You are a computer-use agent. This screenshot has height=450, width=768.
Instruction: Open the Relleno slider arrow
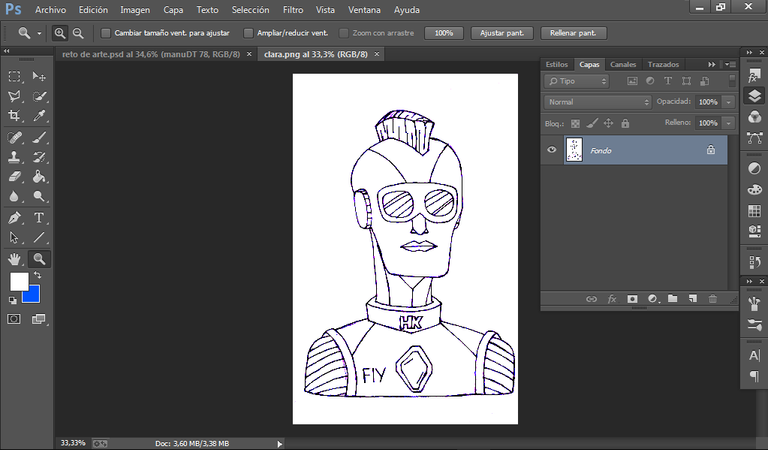point(729,123)
